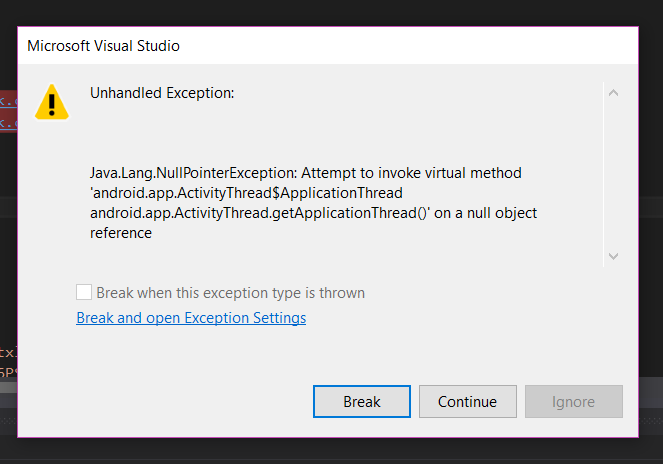Viewport: 663px width, 464px height.
Task: Click the android.app.ActivityThread$ApplicationThread text line
Action: [246, 193]
